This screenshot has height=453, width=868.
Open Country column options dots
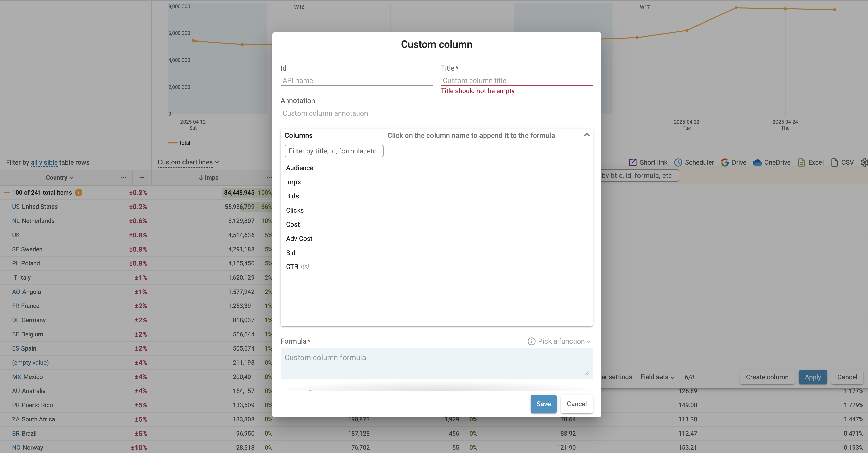[x=123, y=177]
